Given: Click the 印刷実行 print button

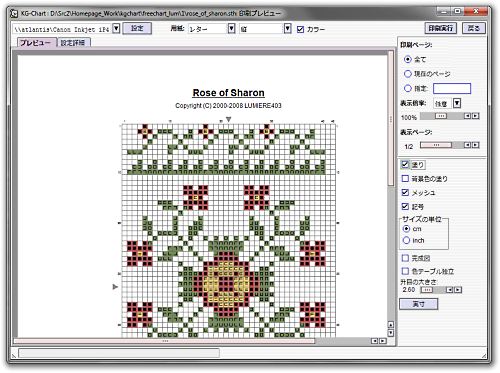Looking at the screenshot, I should pyautogui.click(x=441, y=28).
